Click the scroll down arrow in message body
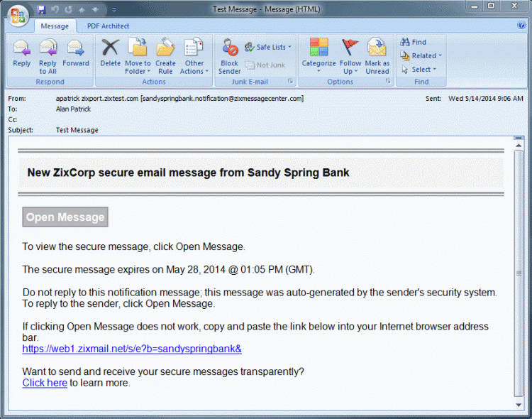This screenshot has height=419, width=532. point(519,405)
